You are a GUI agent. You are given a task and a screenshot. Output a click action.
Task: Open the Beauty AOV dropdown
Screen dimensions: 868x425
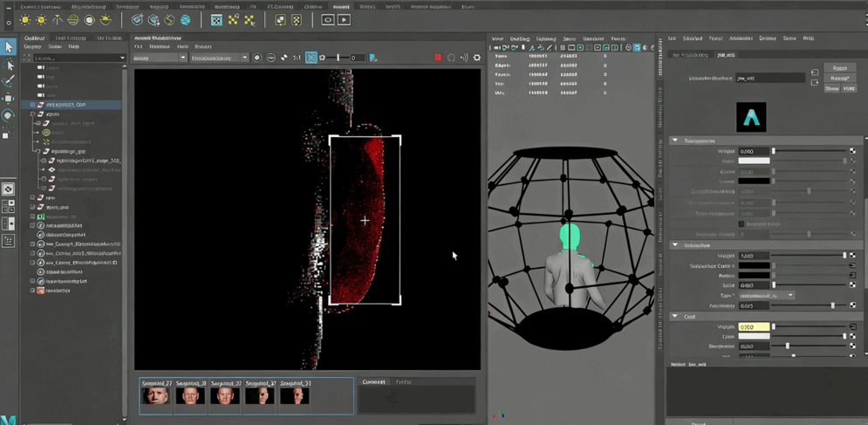tap(159, 58)
